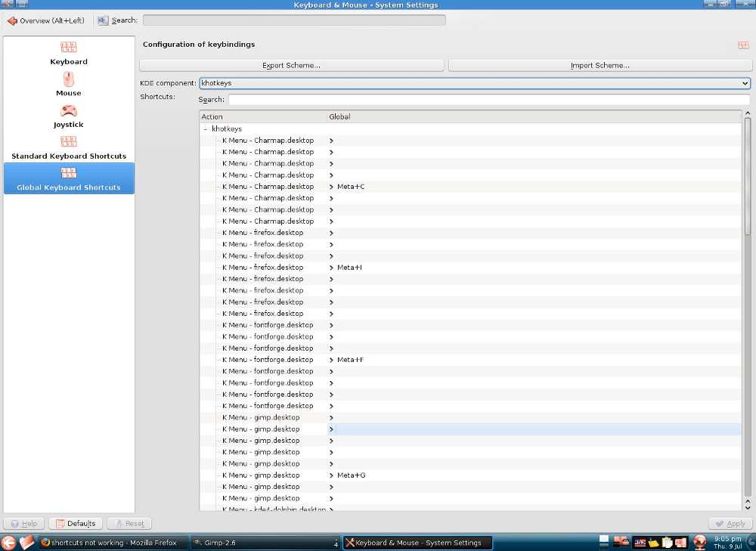Click the clock in the system tray
Viewport: 756px width, 551px height.
(x=727, y=542)
